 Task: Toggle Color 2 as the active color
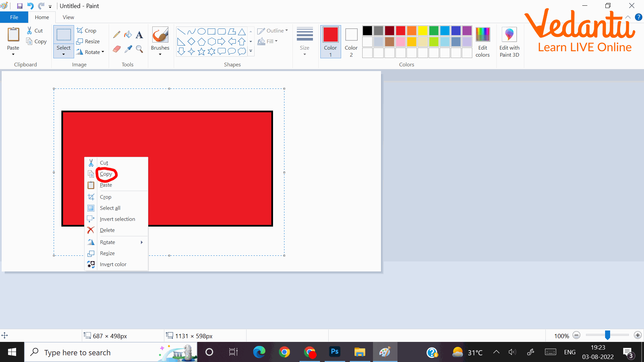pos(351,42)
